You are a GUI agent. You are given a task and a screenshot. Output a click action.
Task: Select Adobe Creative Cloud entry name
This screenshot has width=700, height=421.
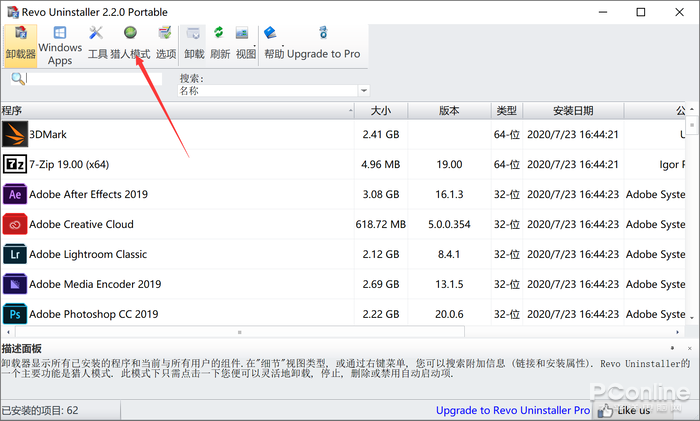coord(81,224)
